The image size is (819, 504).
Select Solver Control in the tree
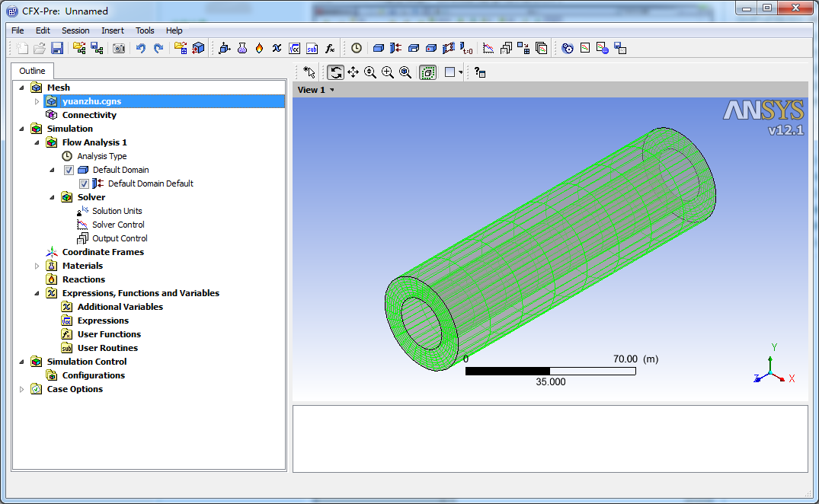(118, 225)
